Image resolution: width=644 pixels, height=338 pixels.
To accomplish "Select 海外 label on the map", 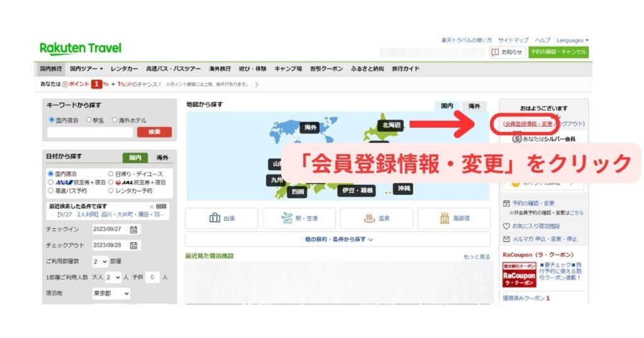I will (310, 128).
